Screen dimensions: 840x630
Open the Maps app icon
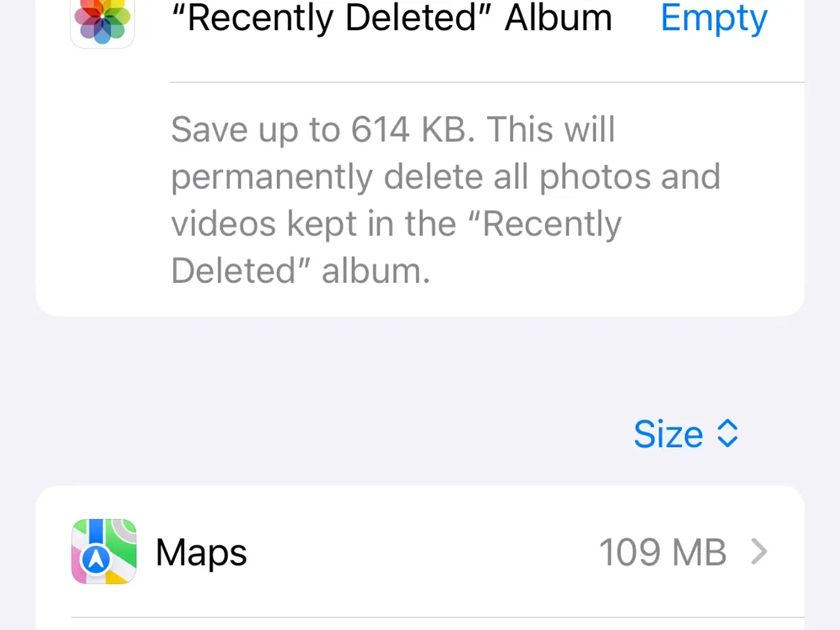[x=104, y=551]
